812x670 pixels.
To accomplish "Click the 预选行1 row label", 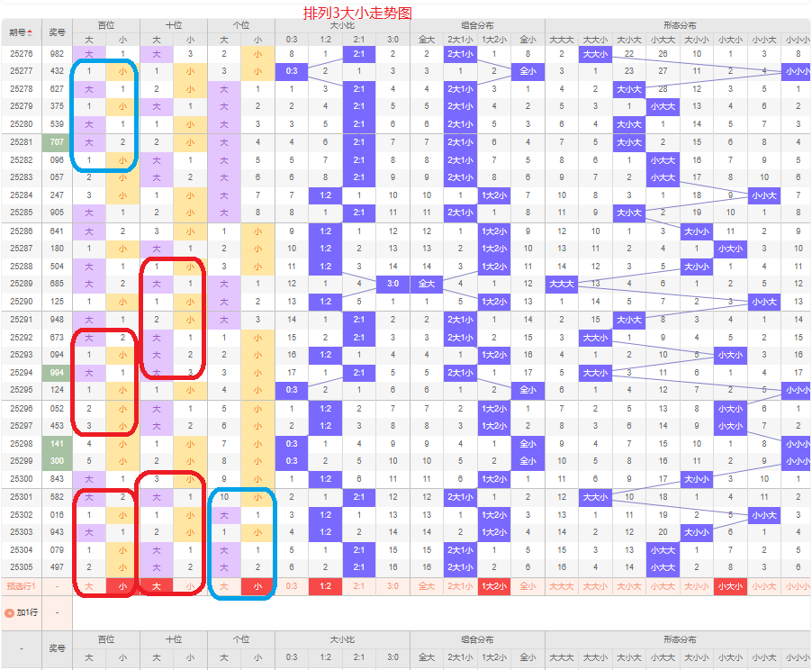I will (x=21, y=586).
